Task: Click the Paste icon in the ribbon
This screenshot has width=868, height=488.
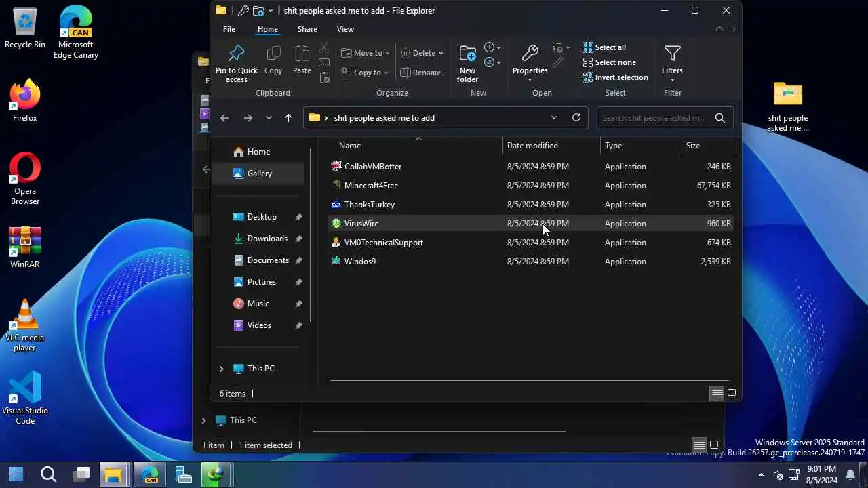Action: 302,54
